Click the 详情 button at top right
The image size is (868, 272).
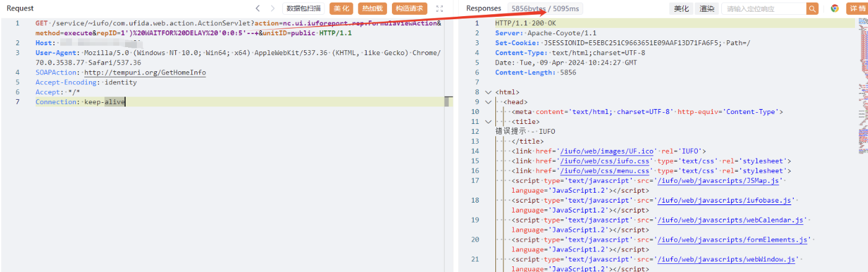(x=857, y=9)
